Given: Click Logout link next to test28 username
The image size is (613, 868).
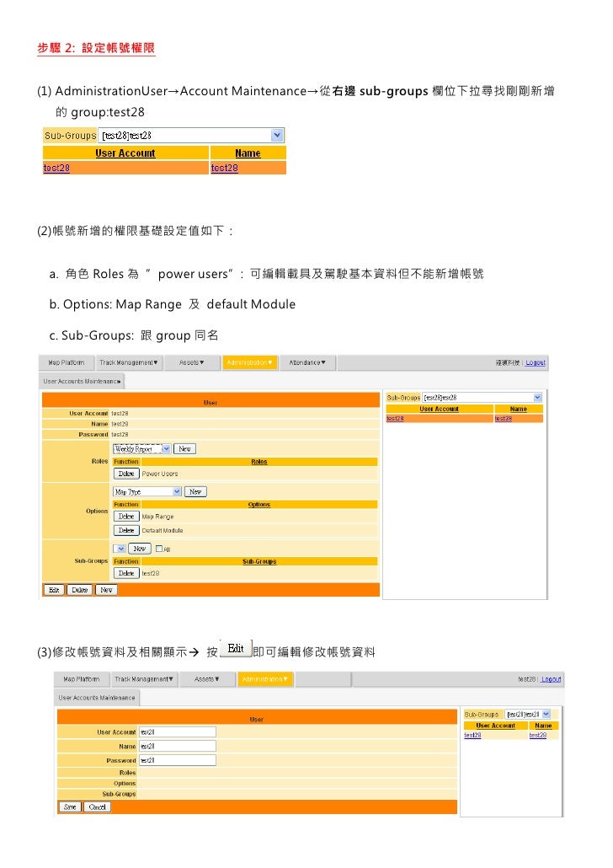Looking at the screenshot, I should point(551,679).
